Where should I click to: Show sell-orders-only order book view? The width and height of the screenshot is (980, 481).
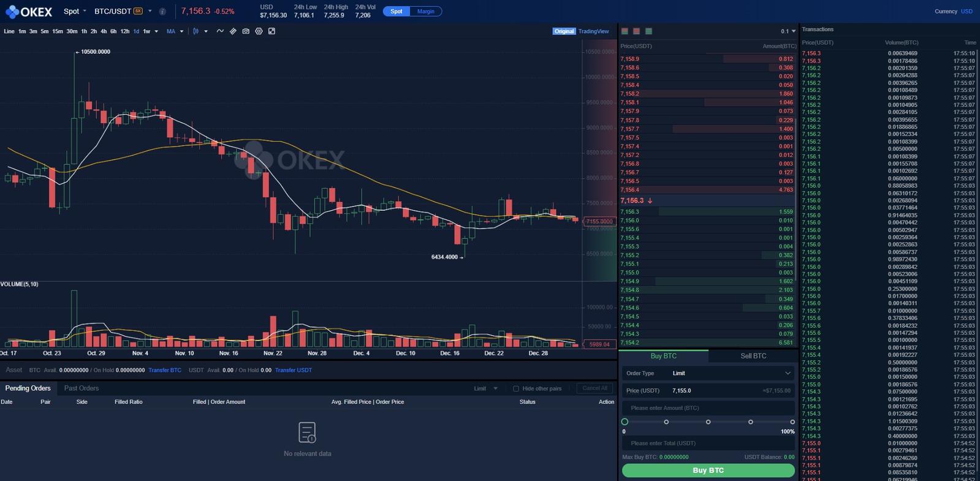point(637,31)
